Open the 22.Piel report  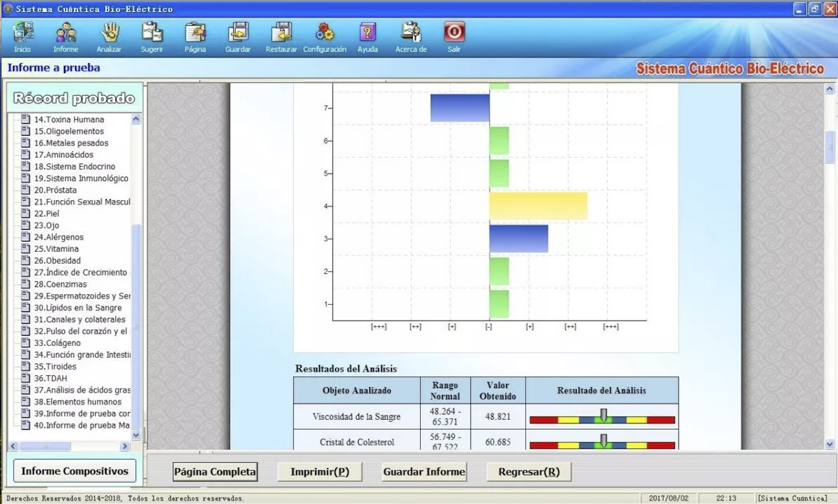click(47, 214)
